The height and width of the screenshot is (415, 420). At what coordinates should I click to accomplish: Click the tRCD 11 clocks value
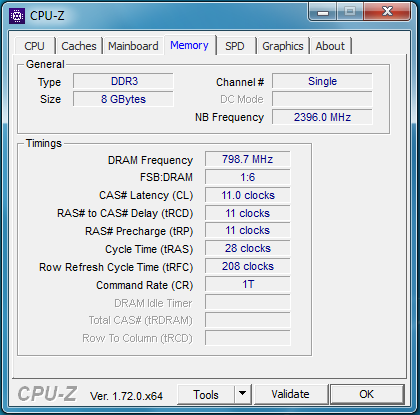(x=248, y=213)
